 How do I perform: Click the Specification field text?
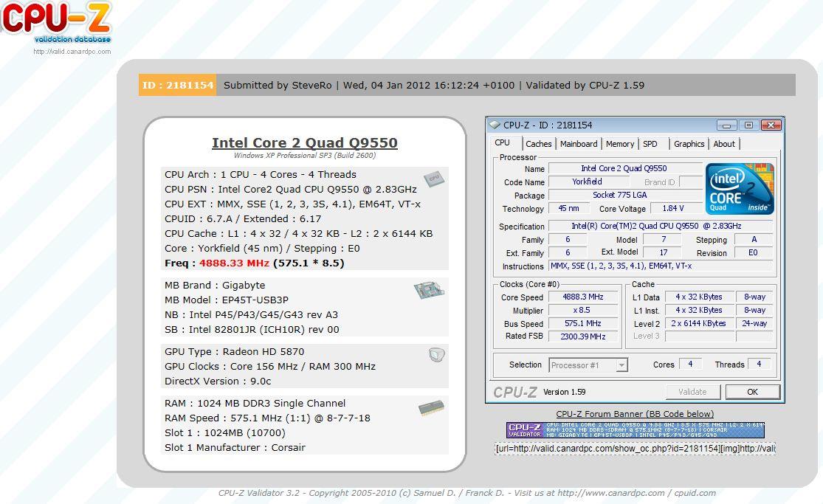point(661,226)
